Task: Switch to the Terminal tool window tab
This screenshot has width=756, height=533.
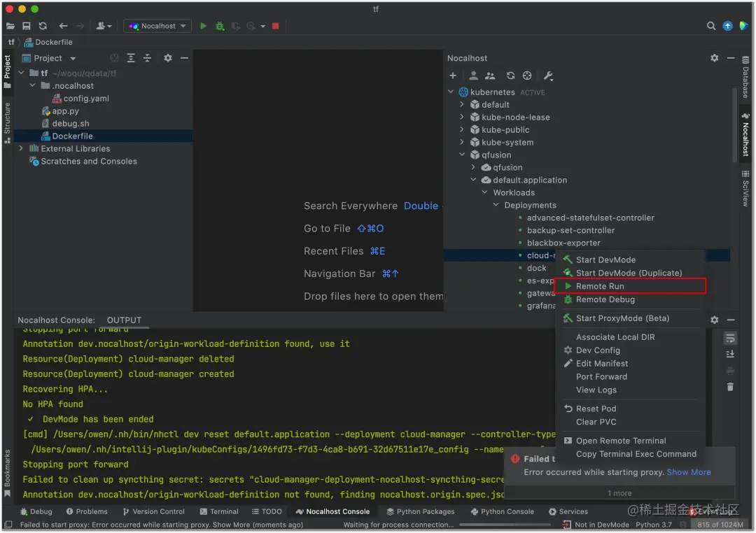Action: pos(219,511)
